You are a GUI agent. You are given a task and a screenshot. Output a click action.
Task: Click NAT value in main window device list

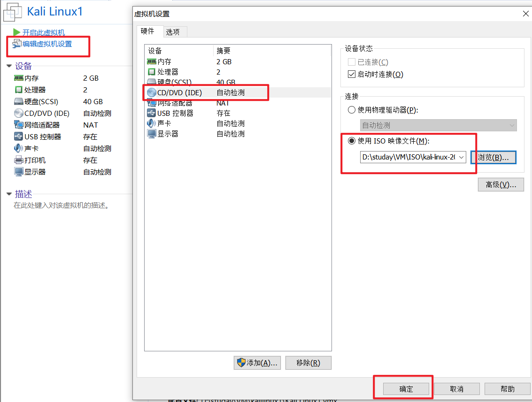91,125
